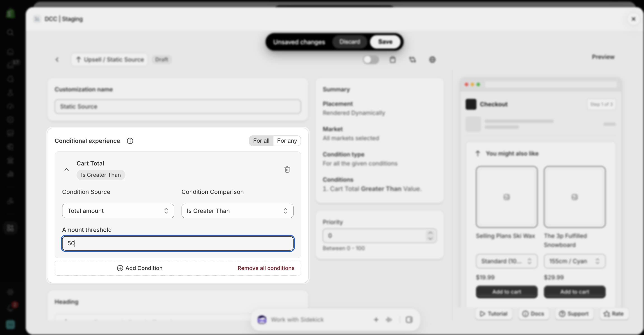Click the Upsell / Static Source breadcrumb
Image resolution: width=644 pixels, height=335 pixels.
(x=110, y=60)
